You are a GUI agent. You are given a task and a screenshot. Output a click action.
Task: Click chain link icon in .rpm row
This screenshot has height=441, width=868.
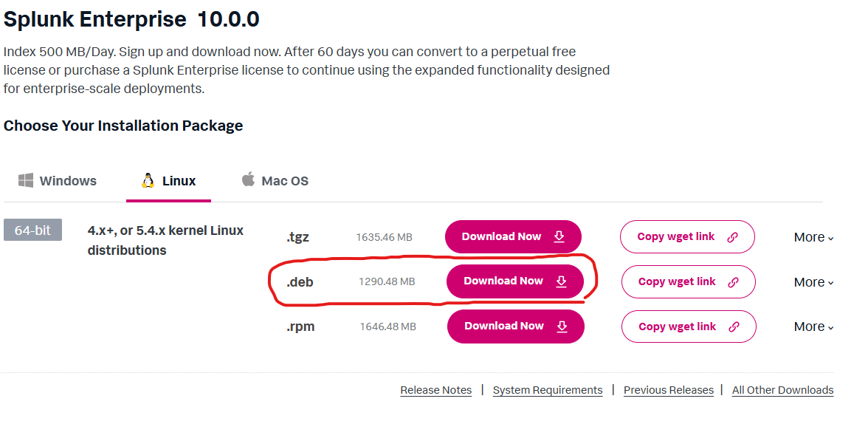pos(734,327)
